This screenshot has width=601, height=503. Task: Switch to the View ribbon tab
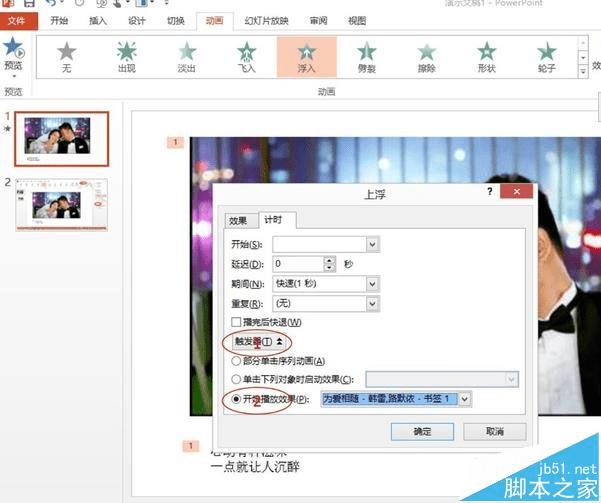tap(357, 21)
